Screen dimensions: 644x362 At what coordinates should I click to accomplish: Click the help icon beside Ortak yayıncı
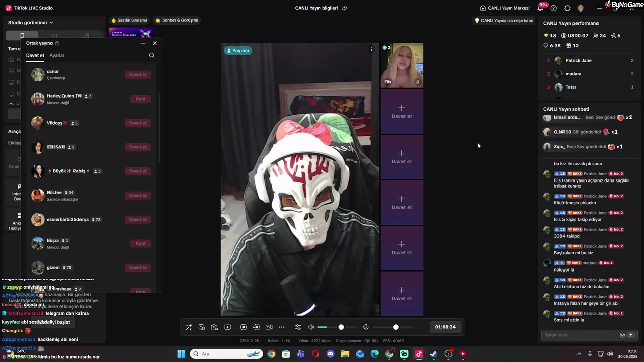pyautogui.click(x=57, y=43)
